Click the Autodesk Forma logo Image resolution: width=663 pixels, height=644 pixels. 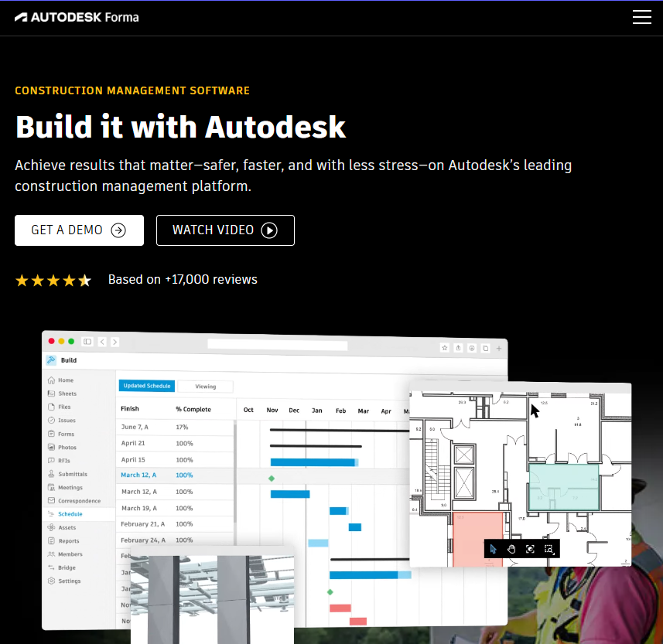click(77, 17)
